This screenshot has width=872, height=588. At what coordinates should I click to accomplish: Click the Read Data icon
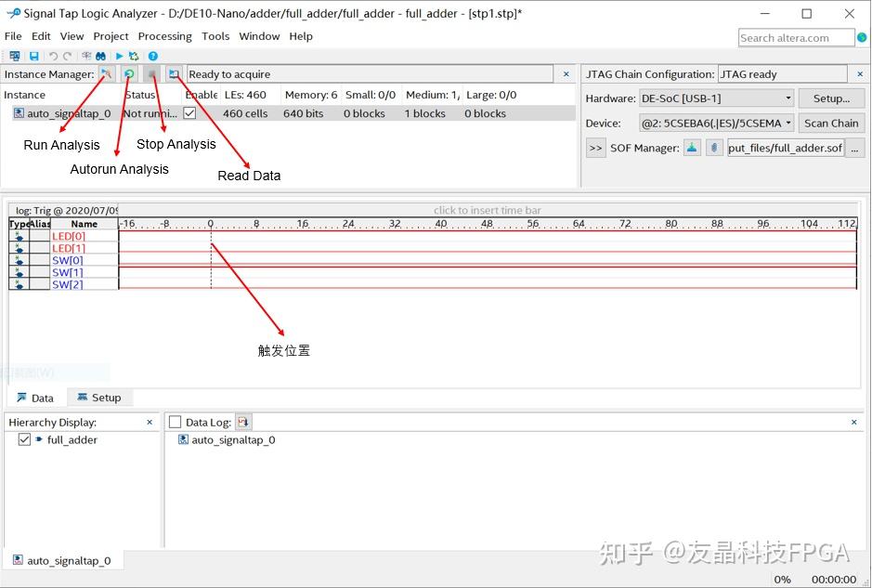tap(175, 73)
